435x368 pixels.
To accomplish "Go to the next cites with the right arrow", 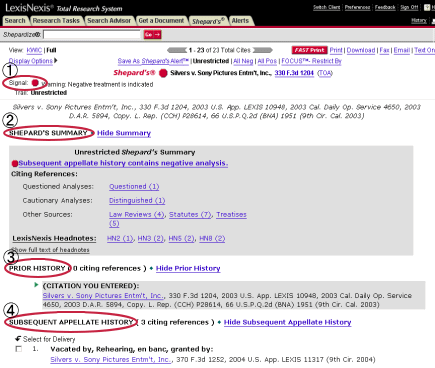I will pos(262,50).
